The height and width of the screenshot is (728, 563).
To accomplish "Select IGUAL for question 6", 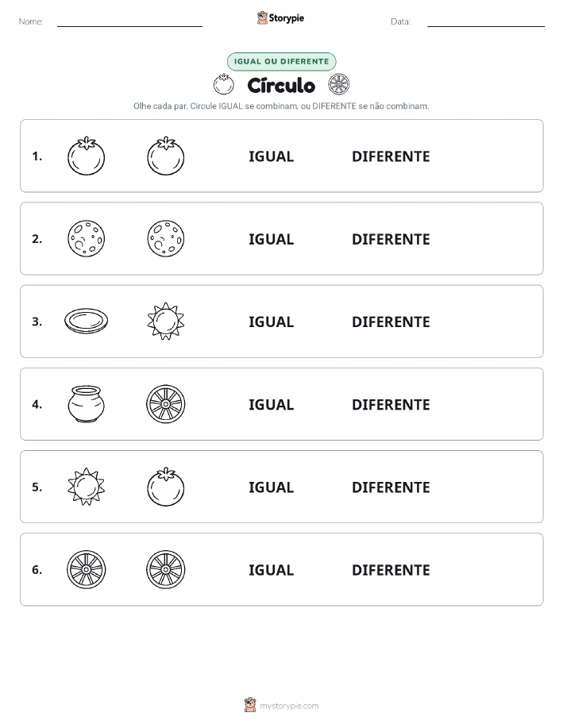I will (x=272, y=570).
